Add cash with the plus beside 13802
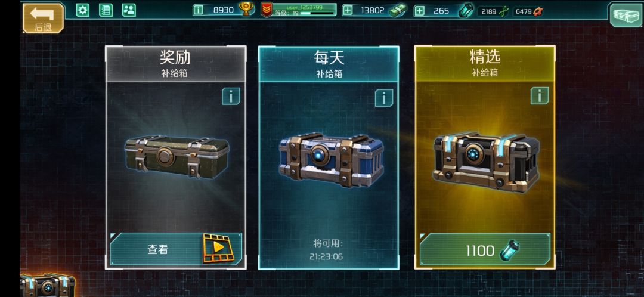Image resolution: width=644 pixels, height=297 pixels. pos(348,10)
